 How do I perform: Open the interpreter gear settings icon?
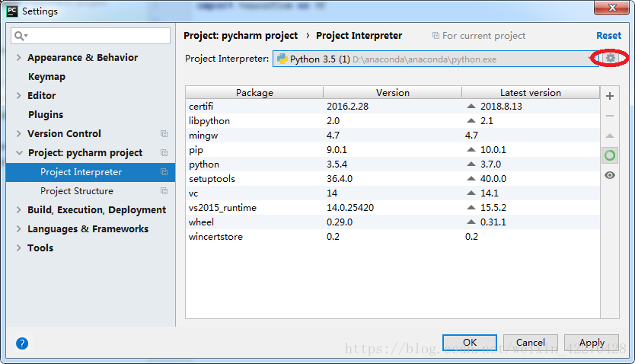(611, 59)
